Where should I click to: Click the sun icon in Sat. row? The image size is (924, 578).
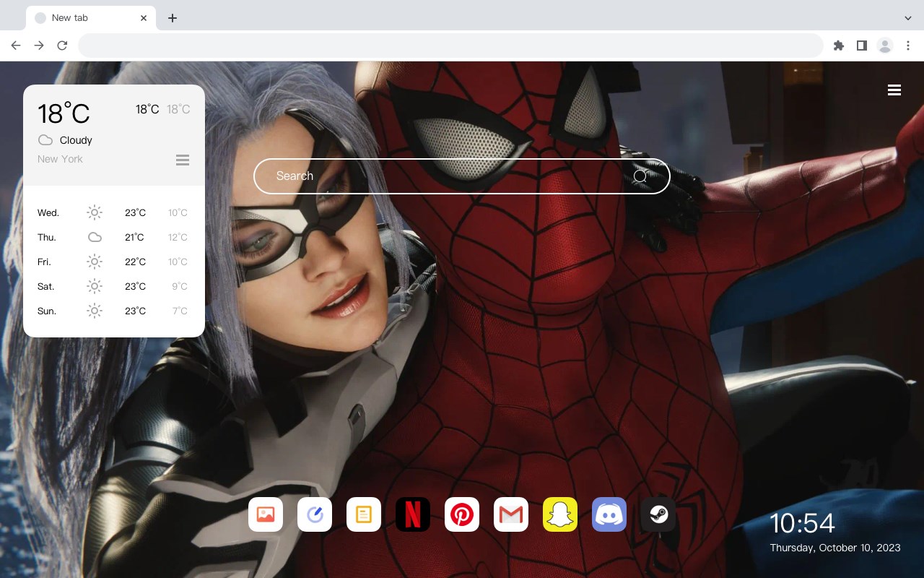click(95, 286)
